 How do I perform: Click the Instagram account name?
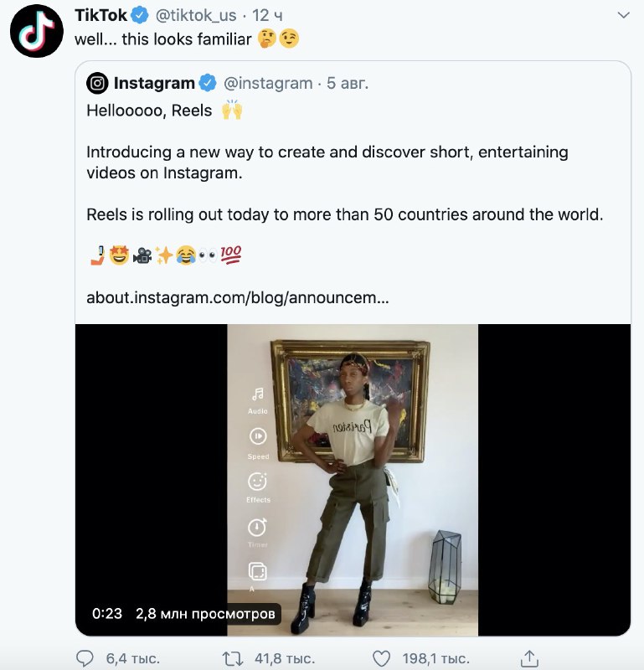[154, 83]
